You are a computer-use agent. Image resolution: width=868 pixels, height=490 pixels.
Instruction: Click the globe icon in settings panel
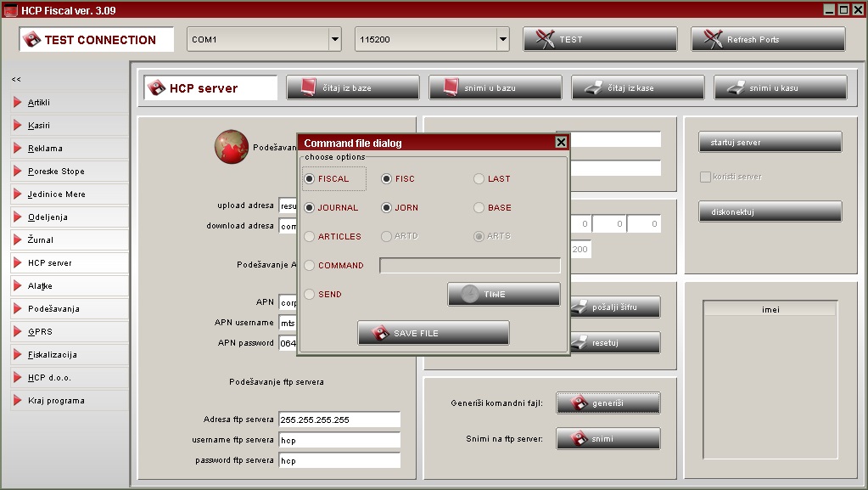point(231,146)
